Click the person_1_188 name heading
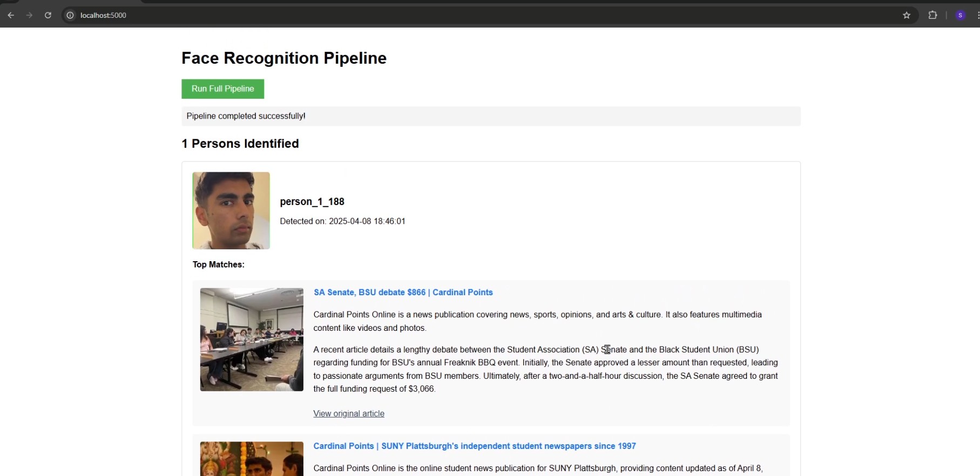Screen dimensions: 980x476 [x=312, y=201]
